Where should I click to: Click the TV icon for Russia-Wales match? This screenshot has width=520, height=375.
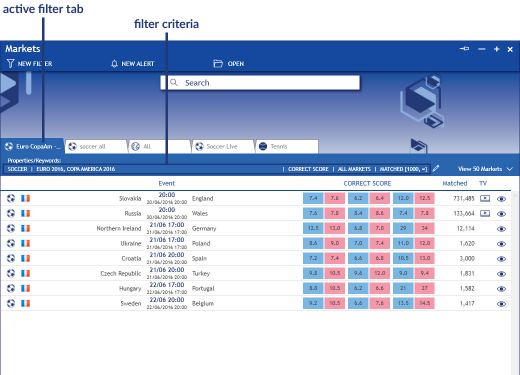point(485,213)
